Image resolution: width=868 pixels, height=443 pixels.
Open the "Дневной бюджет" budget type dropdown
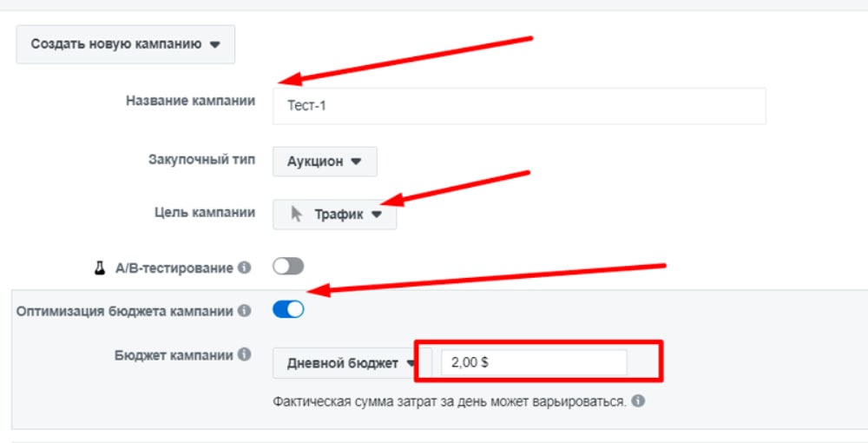[351, 363]
